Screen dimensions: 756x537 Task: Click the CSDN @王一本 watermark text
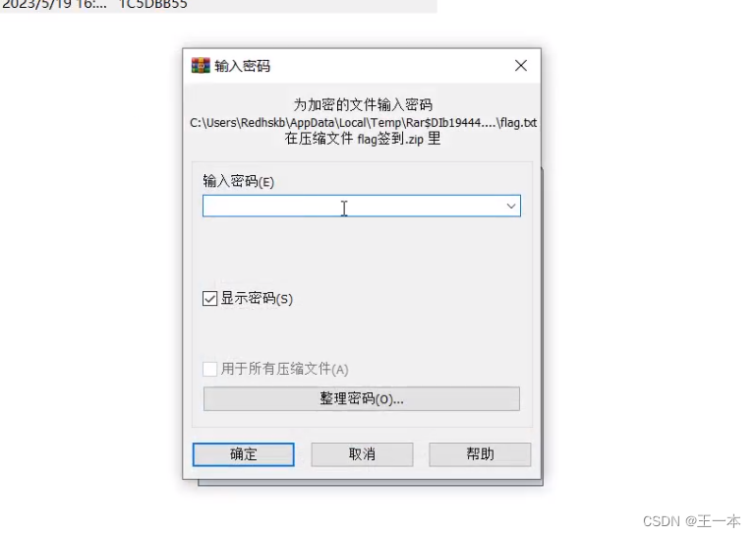(x=692, y=521)
